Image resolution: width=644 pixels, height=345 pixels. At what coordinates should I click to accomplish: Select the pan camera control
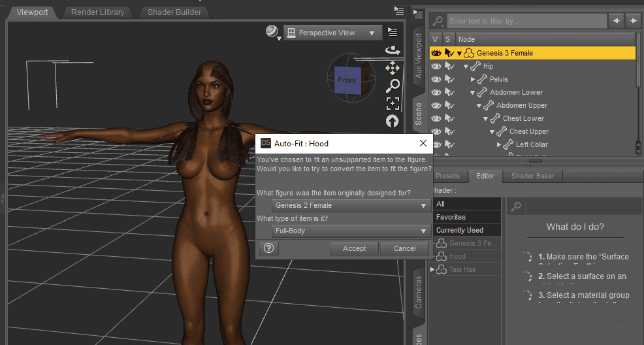tap(393, 68)
